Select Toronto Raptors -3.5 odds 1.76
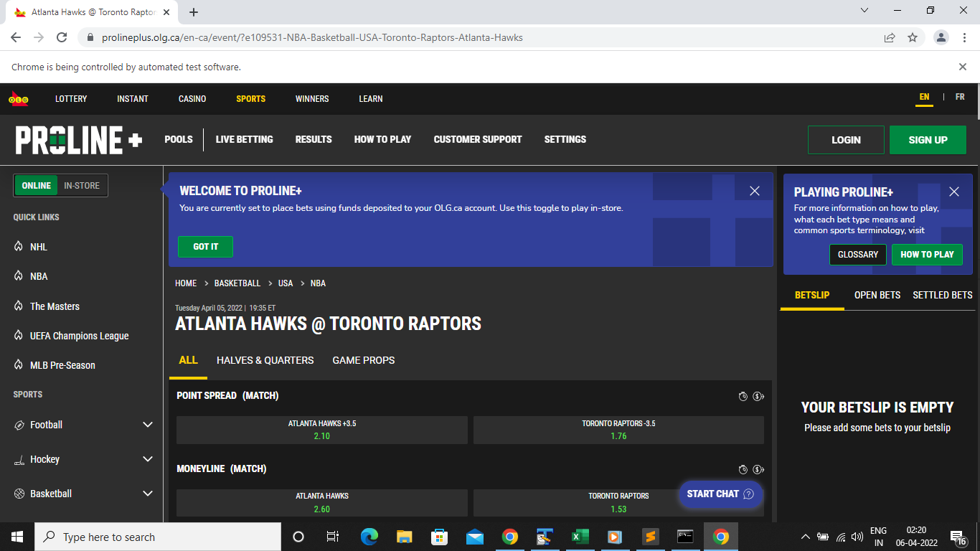The image size is (980, 551). click(618, 430)
